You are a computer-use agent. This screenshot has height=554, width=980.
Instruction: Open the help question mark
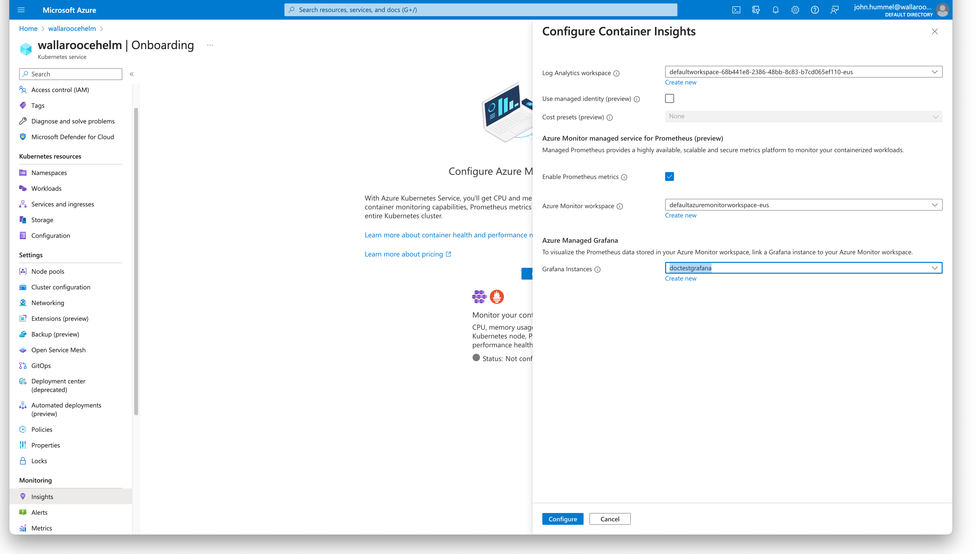[815, 10]
